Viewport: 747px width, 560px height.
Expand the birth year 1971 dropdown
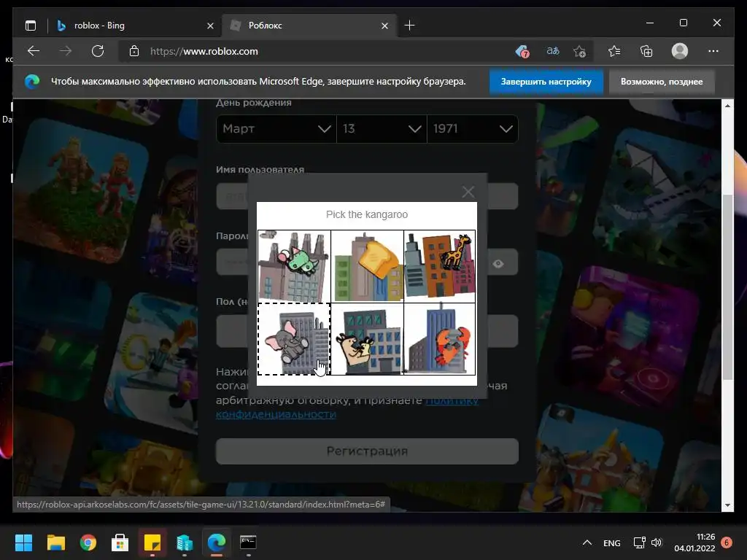pyautogui.click(x=473, y=128)
